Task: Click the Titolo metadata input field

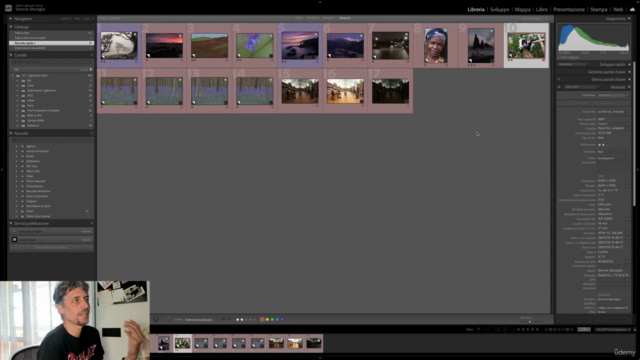Action: point(613,158)
